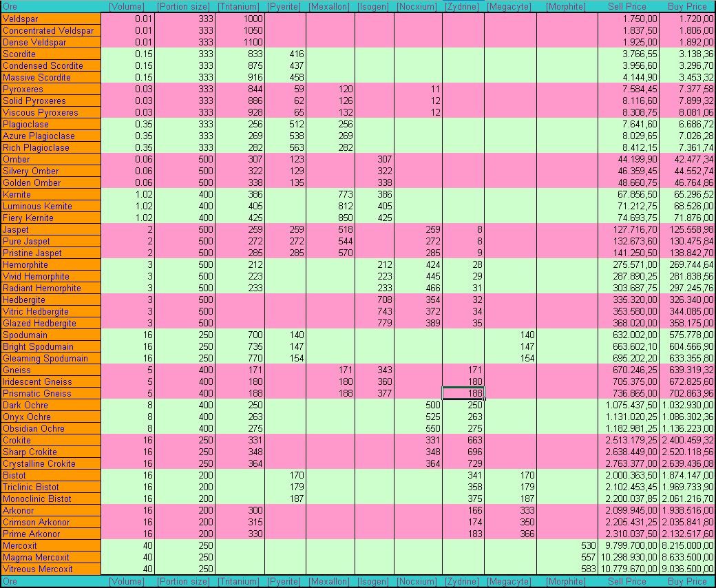This screenshot has width=716, height=588.
Task: Select the Crystalline Crokite cell
Action: [x=50, y=464]
